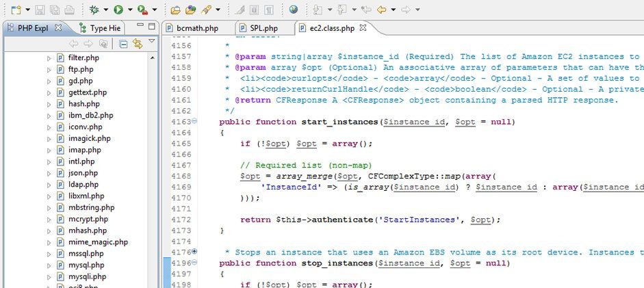Click the Search flashlight icon
The width and height of the screenshot is (644, 288).
pyautogui.click(x=205, y=10)
